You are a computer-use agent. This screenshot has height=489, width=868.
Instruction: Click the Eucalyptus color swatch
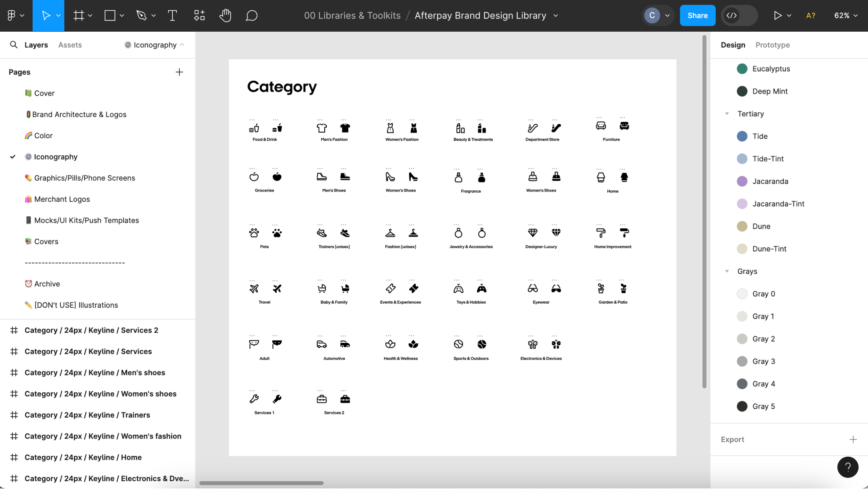coord(742,69)
